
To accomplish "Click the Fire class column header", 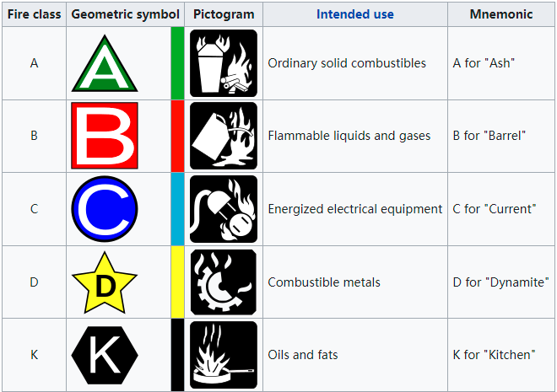I will [34, 14].
